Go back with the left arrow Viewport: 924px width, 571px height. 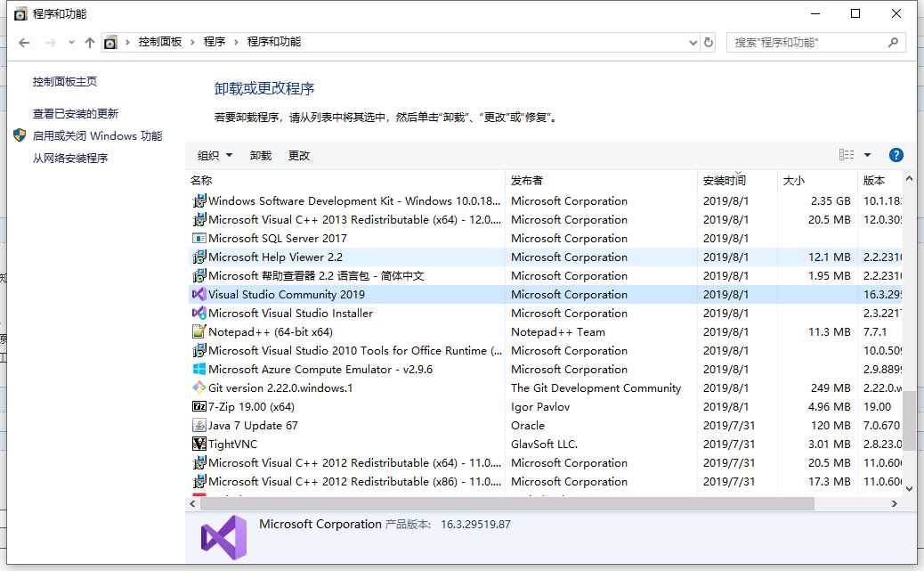(23, 43)
